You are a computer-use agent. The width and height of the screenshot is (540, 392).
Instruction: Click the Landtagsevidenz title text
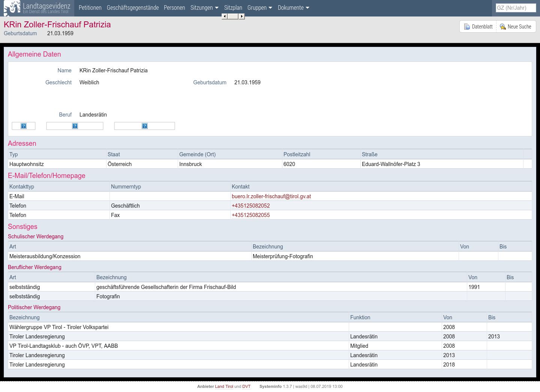(46, 6)
